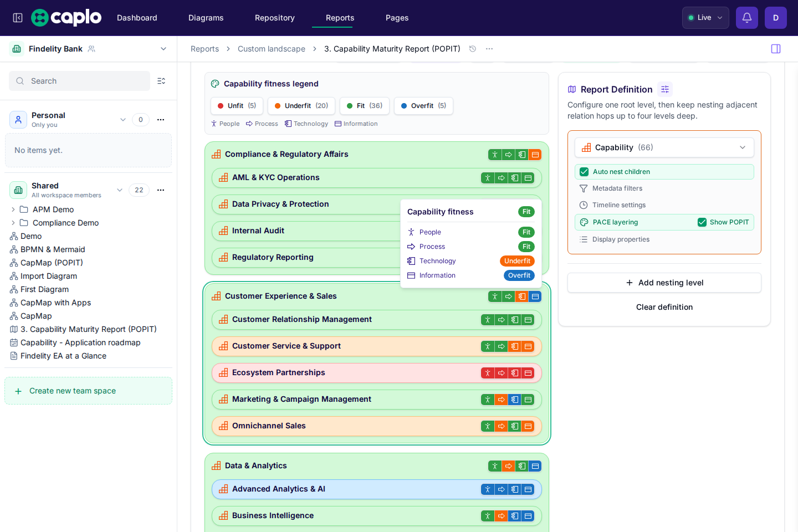Toggle the Show POPIT checkbox

click(702, 222)
